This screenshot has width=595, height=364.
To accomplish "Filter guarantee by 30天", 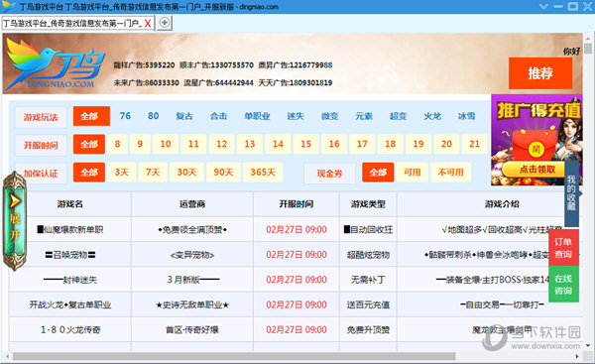I will click(x=186, y=173).
